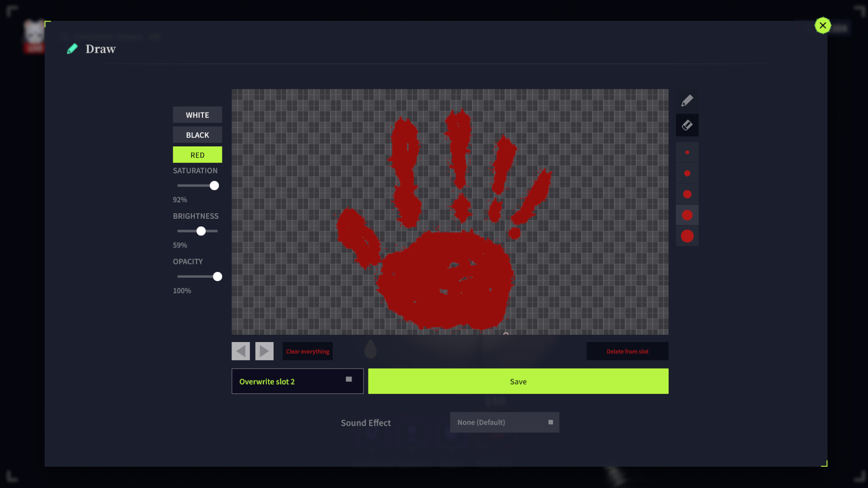
Task: Choose the second smallest brush size
Action: (x=687, y=173)
